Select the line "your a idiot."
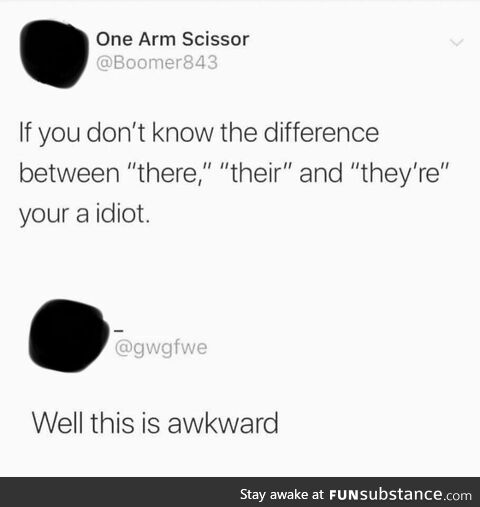The image size is (480, 507). 85,215
